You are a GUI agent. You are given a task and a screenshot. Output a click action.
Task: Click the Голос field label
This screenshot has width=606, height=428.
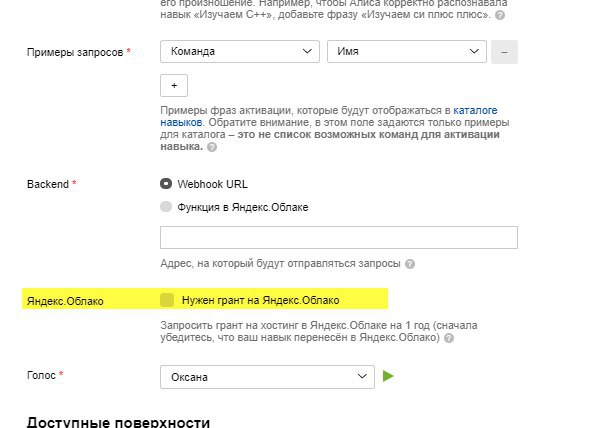pyautogui.click(x=41, y=375)
